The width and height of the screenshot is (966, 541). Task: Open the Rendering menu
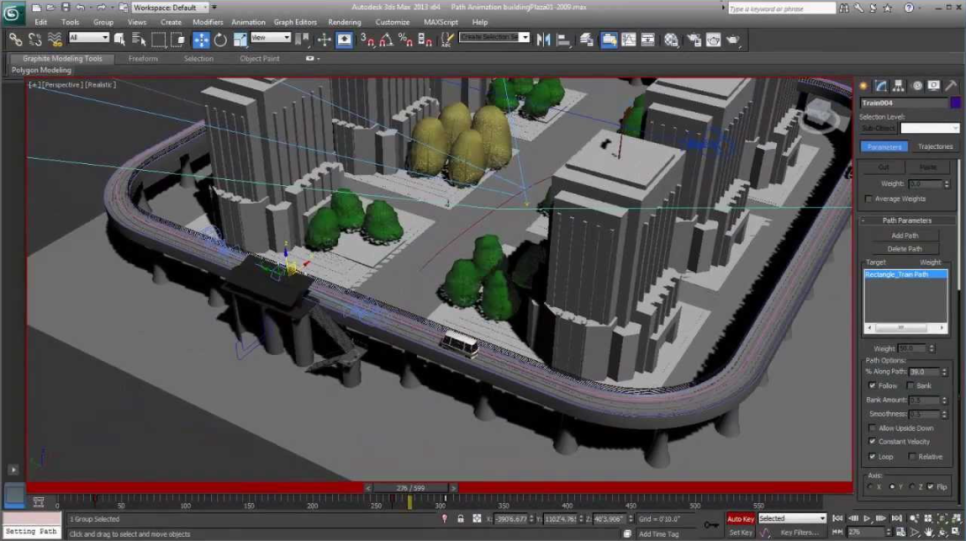[x=344, y=22]
